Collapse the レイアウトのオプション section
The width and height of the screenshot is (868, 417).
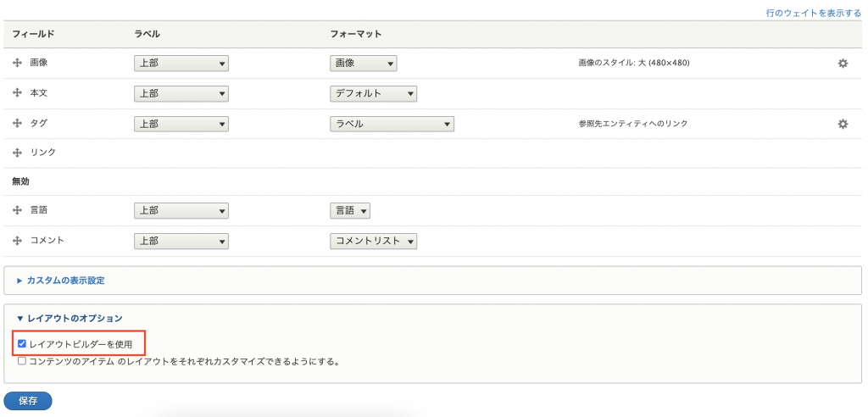tap(70, 318)
